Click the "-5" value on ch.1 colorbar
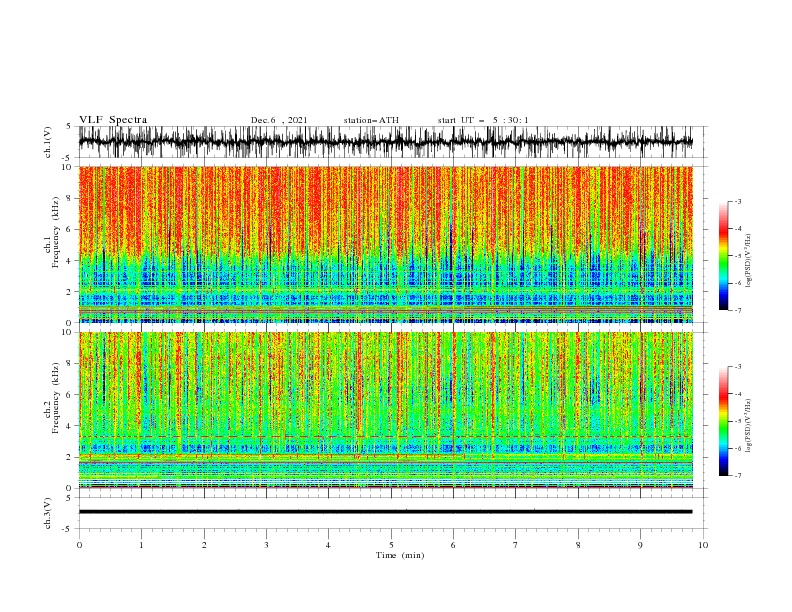Screen dimensions: 792x612 click(x=738, y=256)
